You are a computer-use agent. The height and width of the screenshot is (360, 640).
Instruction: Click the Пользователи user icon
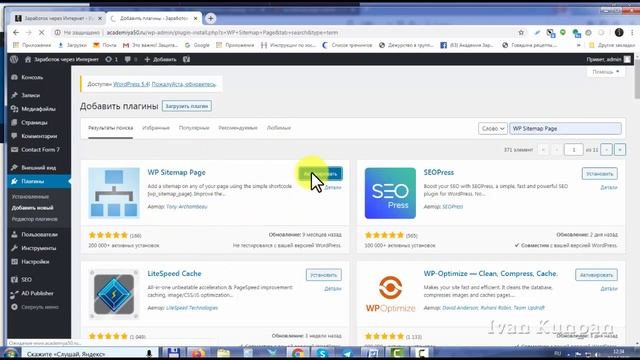pyautogui.click(x=14, y=234)
